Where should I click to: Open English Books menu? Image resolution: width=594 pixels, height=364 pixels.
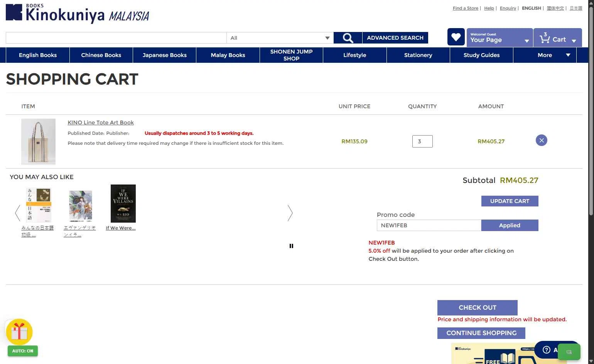pyautogui.click(x=38, y=55)
